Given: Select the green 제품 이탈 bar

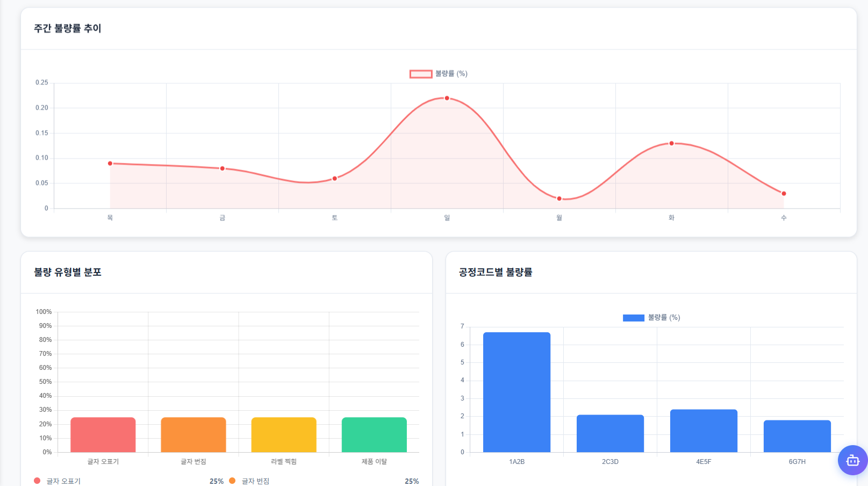Looking at the screenshot, I should point(374,434).
